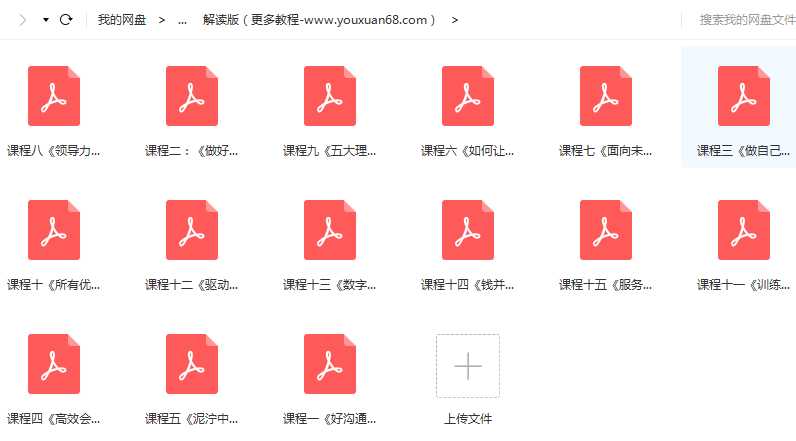Select PDF file 课程十四《钱并...

[x=468, y=231]
